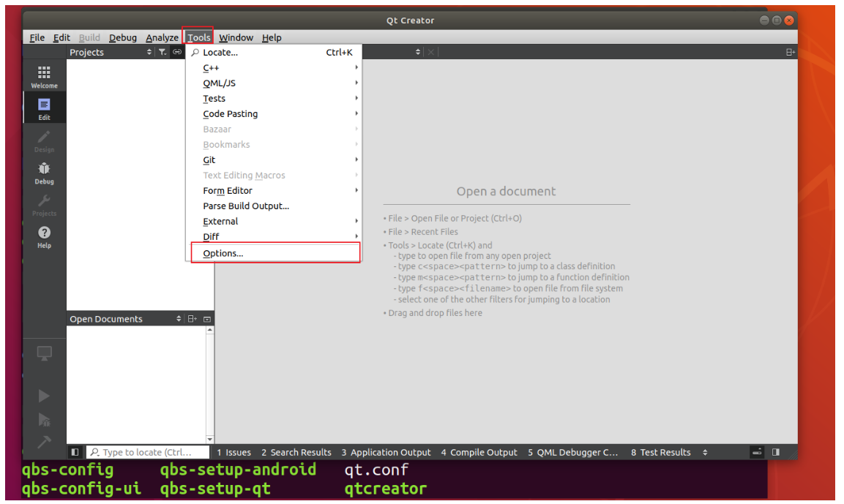The height and width of the screenshot is (504, 844).
Task: Open the Projects view dropdown
Action: click(x=149, y=52)
